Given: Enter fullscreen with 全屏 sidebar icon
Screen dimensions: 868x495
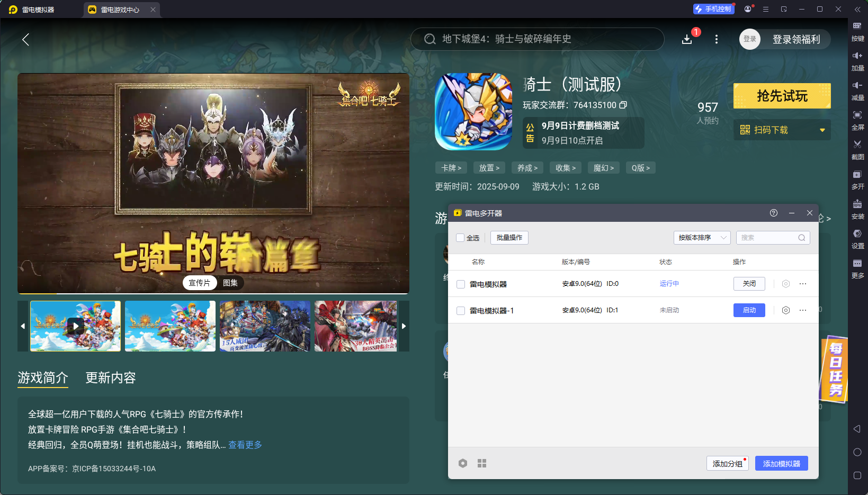Looking at the screenshot, I should pos(857,120).
